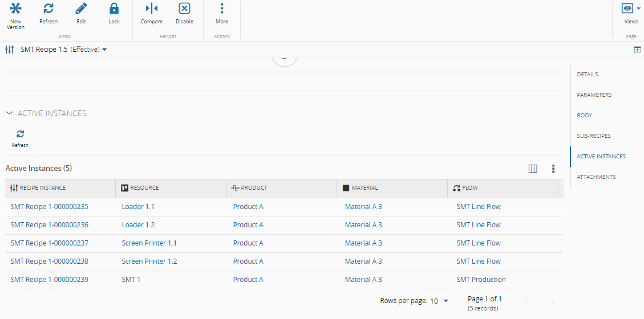The height and width of the screenshot is (319, 644).
Task: Open recipe instance SMT Recipe 1-000000237
Action: tap(50, 243)
